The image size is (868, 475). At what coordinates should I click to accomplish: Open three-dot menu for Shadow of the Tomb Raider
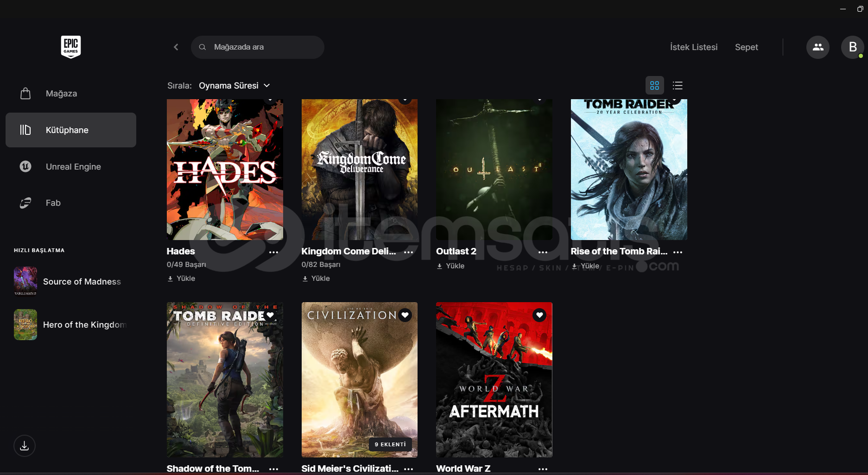pyautogui.click(x=273, y=469)
